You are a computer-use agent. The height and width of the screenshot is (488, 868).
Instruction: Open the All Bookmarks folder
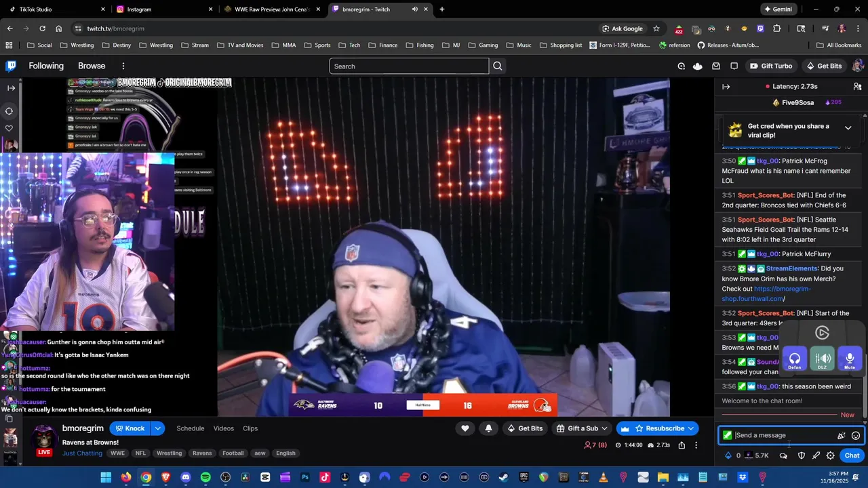[839, 45]
